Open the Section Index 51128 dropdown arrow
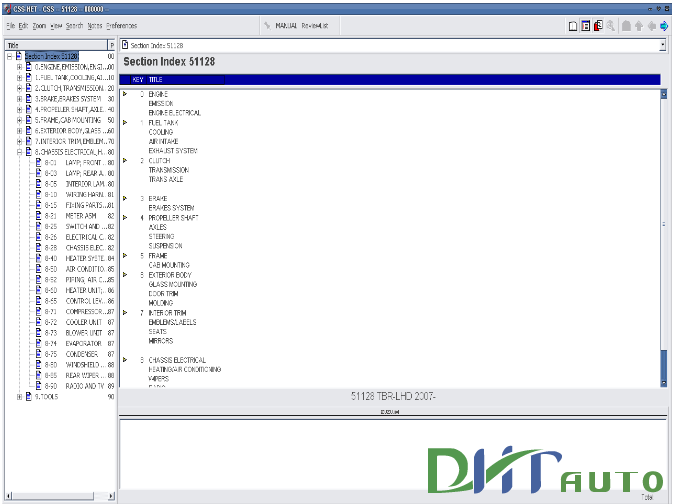This screenshot has width=674, height=504. click(x=663, y=45)
